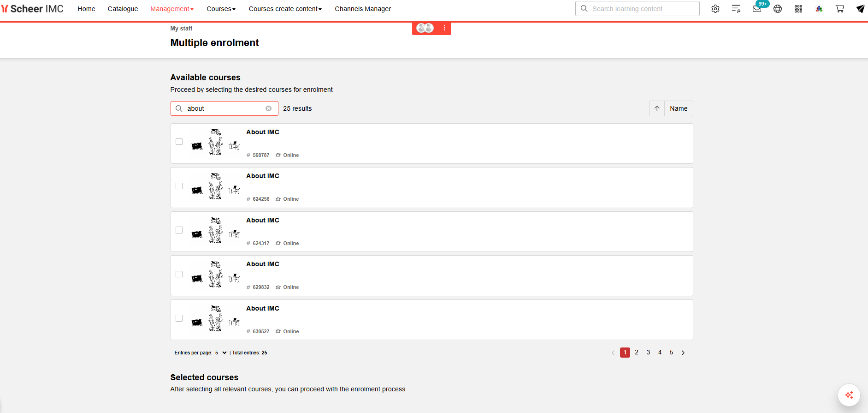This screenshot has height=413, width=868.
Task: Click the thumbnail of course 568787
Action: 216,142
